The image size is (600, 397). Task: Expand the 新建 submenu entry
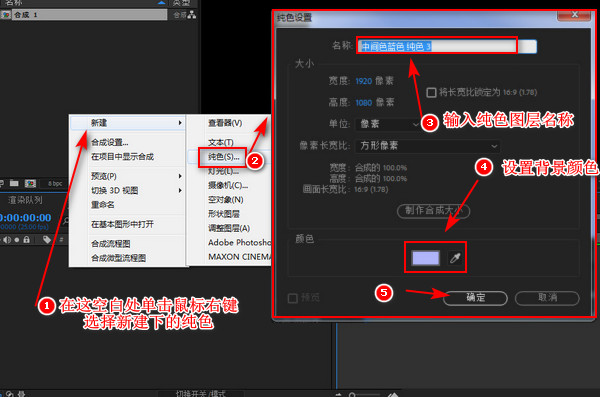pyautogui.click(x=127, y=123)
